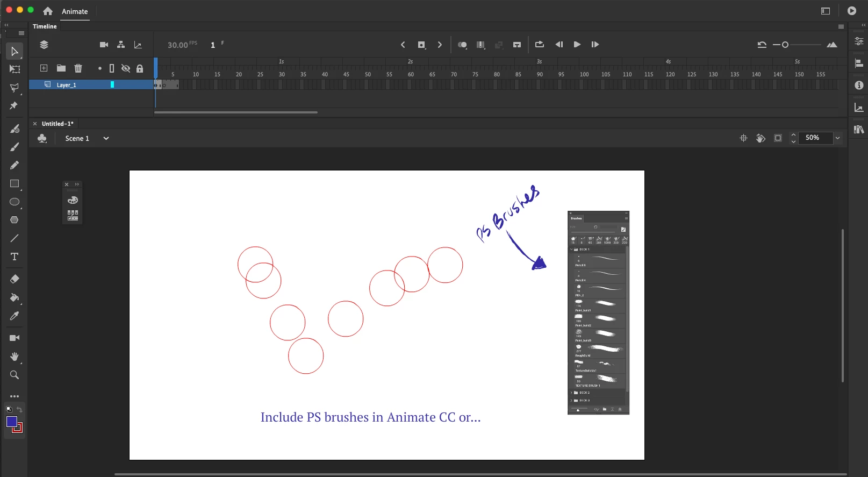Select the Paint Bucket tool

tap(15, 297)
